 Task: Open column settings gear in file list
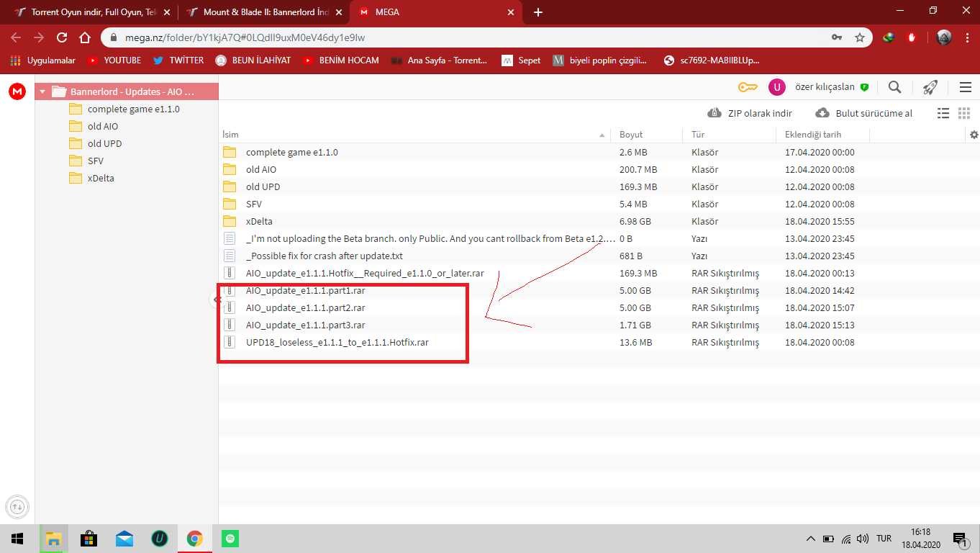tap(974, 135)
